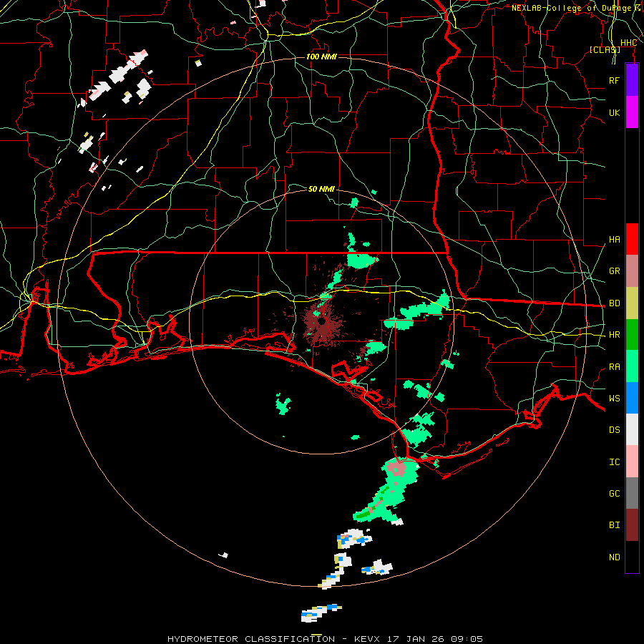Click the GC legend label
Image resolution: width=644 pixels, height=644 pixels.
click(614, 494)
